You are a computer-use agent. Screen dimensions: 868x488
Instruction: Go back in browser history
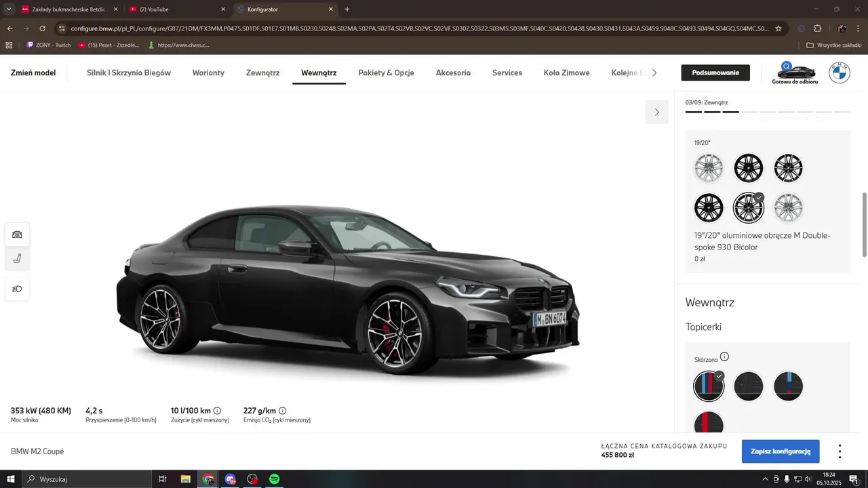[9, 28]
